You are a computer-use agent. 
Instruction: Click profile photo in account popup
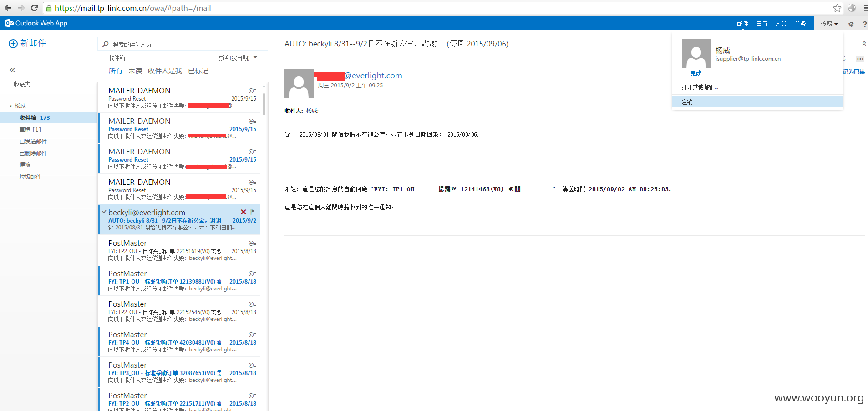pyautogui.click(x=696, y=54)
